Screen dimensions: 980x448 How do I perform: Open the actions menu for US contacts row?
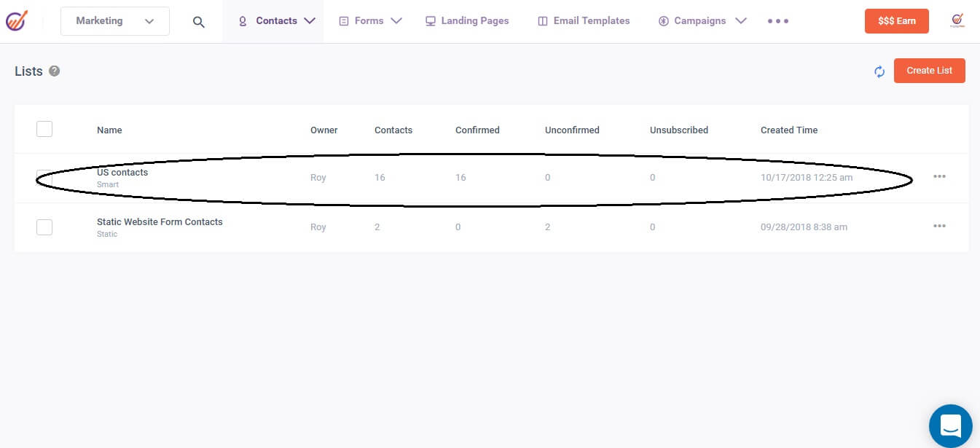coord(939,176)
